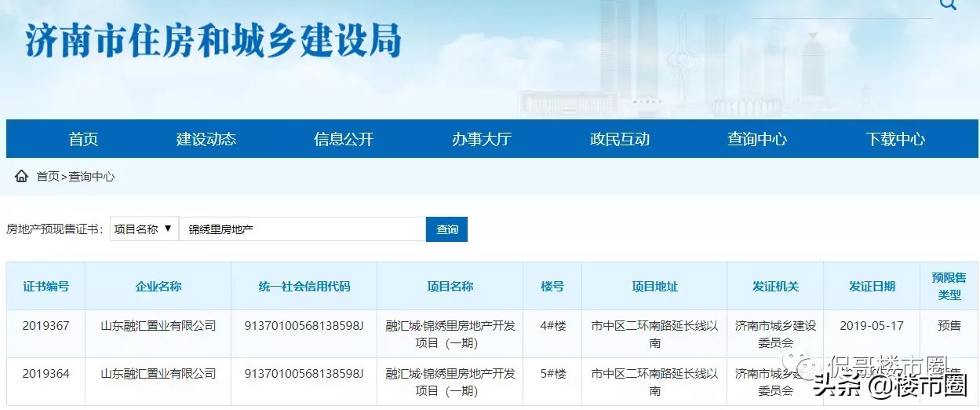Viewport: 980px width, 410px height.
Task: Click the home icon in breadcrumb
Action: [x=21, y=176]
